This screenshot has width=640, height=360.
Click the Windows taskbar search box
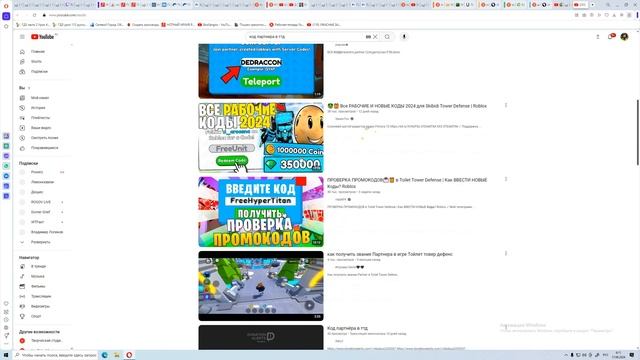(55, 355)
